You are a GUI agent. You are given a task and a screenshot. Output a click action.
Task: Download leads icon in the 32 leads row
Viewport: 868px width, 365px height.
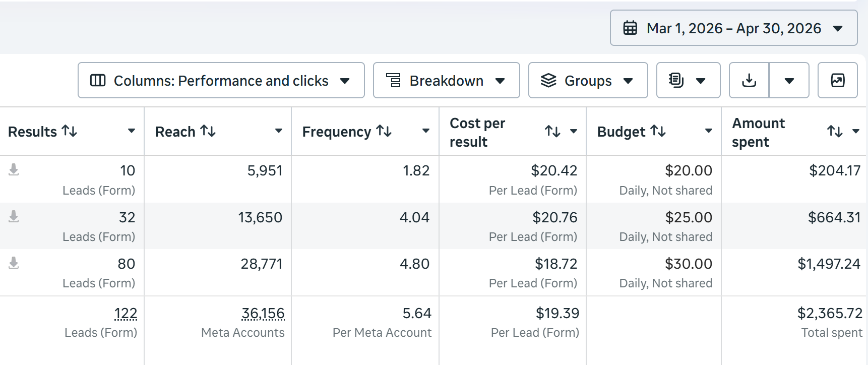coord(14,217)
